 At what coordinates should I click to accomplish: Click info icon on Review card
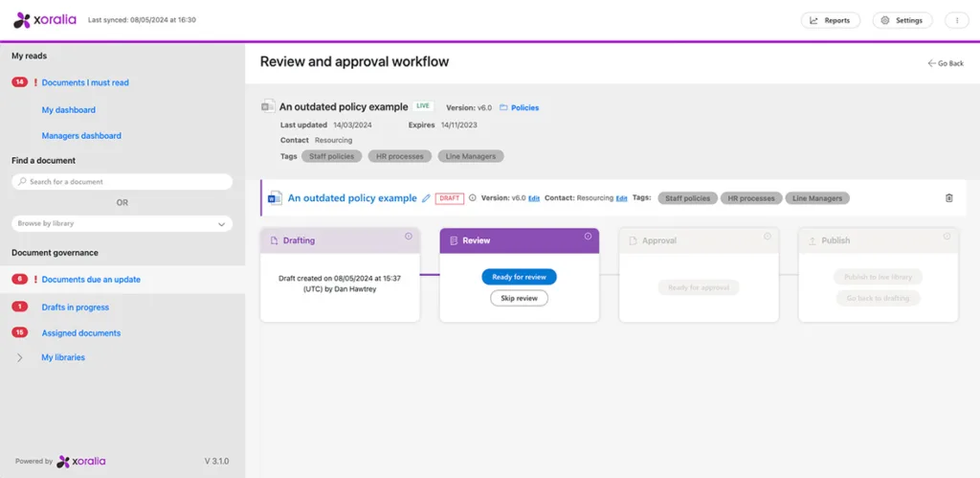pyautogui.click(x=589, y=237)
